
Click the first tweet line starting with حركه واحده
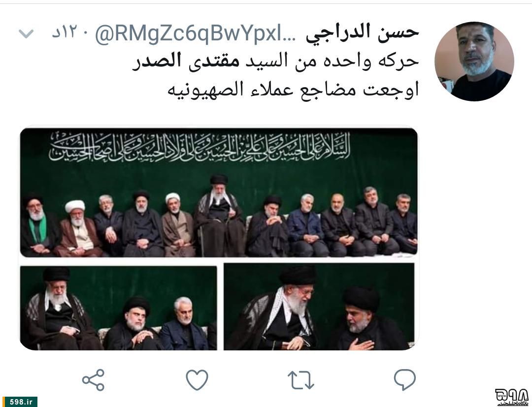coord(275,62)
